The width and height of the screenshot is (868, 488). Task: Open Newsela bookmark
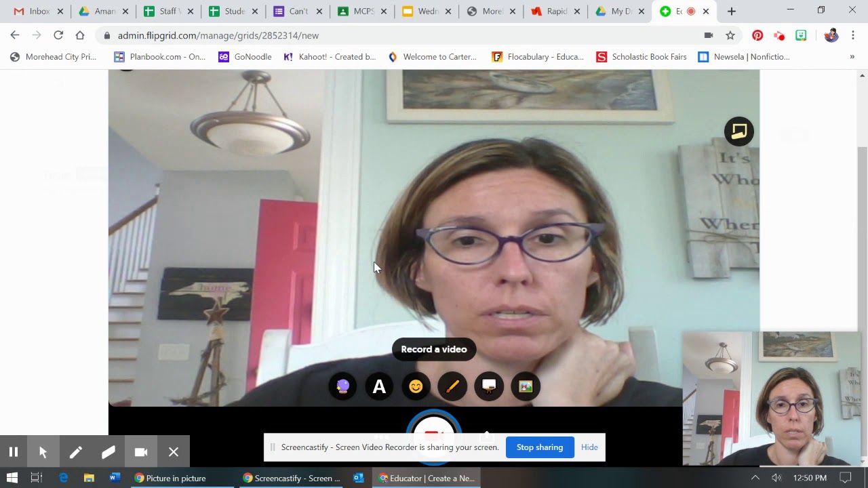[744, 57]
